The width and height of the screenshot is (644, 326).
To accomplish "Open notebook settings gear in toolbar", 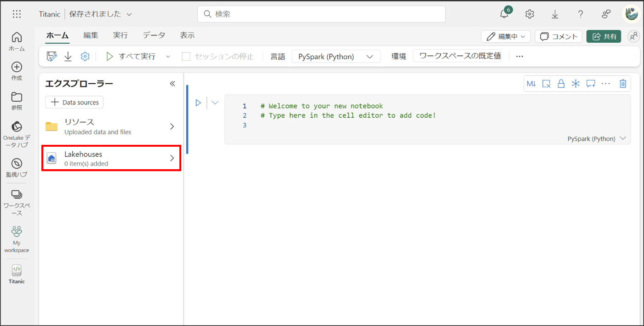I will (85, 57).
